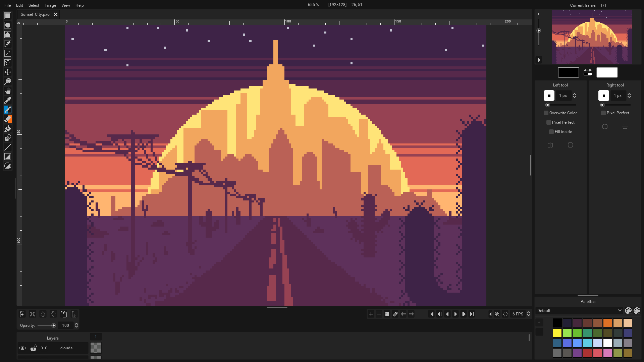Select the yellow swatch in the palette
644x362 pixels.
click(557, 333)
